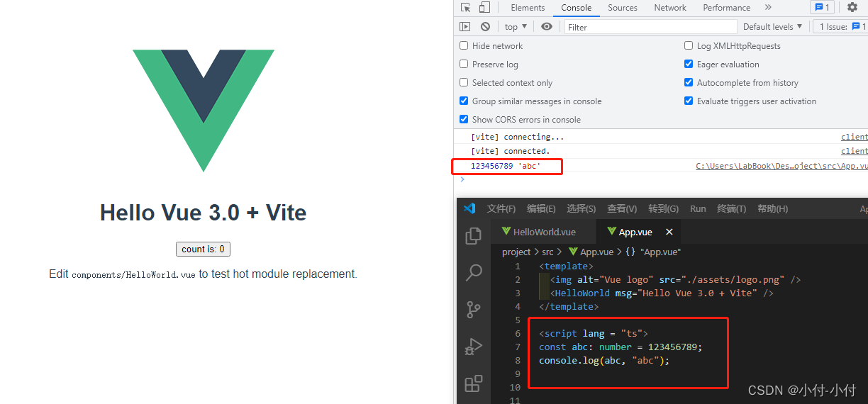
Task: Switch to the Performance tab
Action: pos(727,8)
